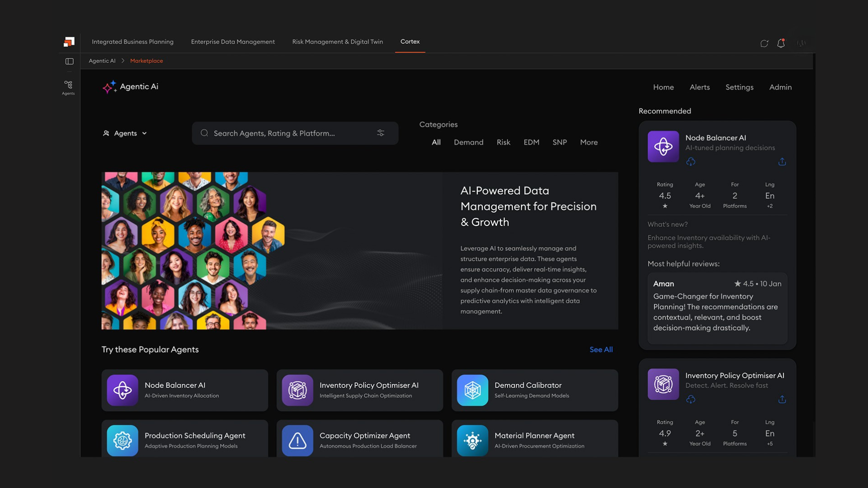Filter by SNP category
The height and width of the screenshot is (488, 868).
click(x=559, y=142)
